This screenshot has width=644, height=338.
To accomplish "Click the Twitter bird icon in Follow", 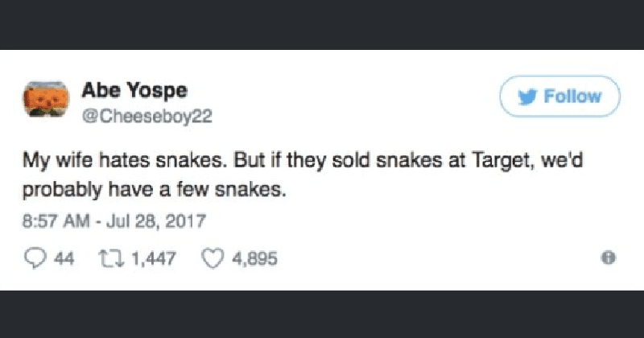I will pos(527,97).
